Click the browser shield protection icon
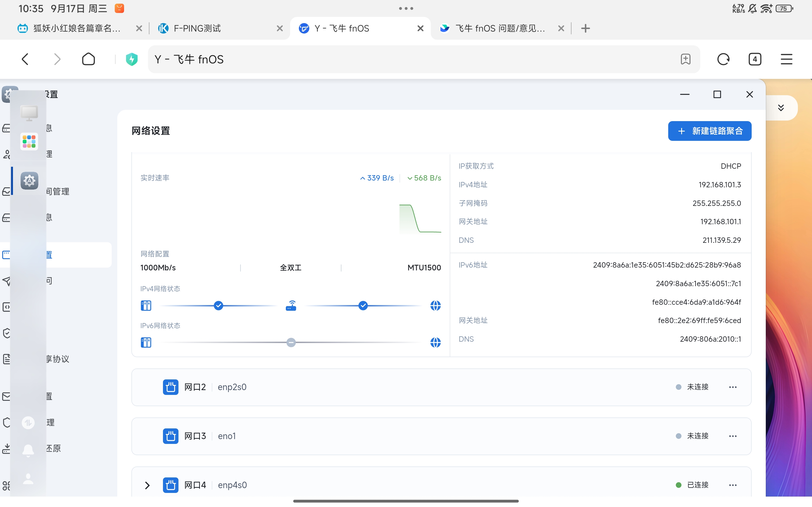Viewport: 812px width, 507px height. pos(132,59)
